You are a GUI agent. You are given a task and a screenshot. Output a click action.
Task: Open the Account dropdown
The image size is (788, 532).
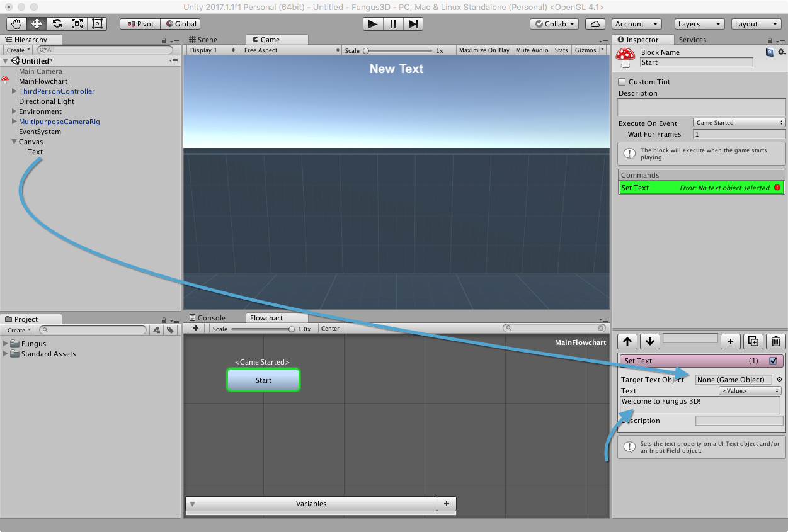pyautogui.click(x=636, y=24)
